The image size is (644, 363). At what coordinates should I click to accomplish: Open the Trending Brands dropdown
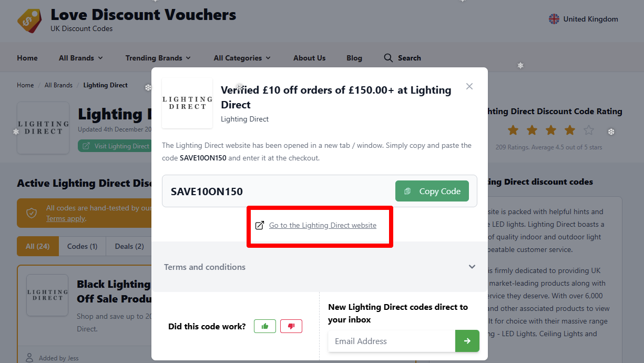(158, 58)
